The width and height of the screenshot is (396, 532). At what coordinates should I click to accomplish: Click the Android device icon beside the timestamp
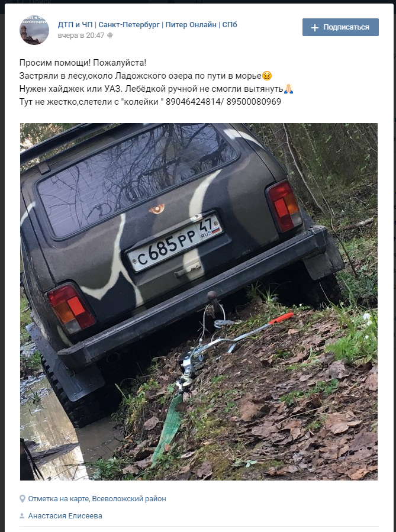click(x=110, y=36)
